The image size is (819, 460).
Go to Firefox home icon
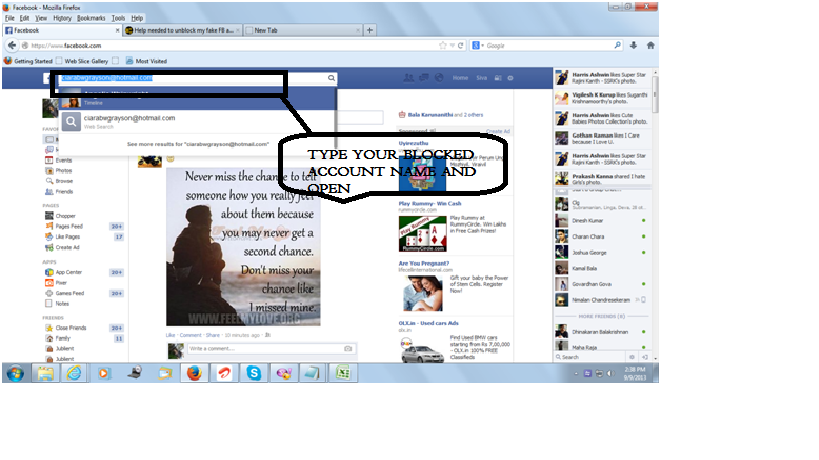tap(650, 45)
